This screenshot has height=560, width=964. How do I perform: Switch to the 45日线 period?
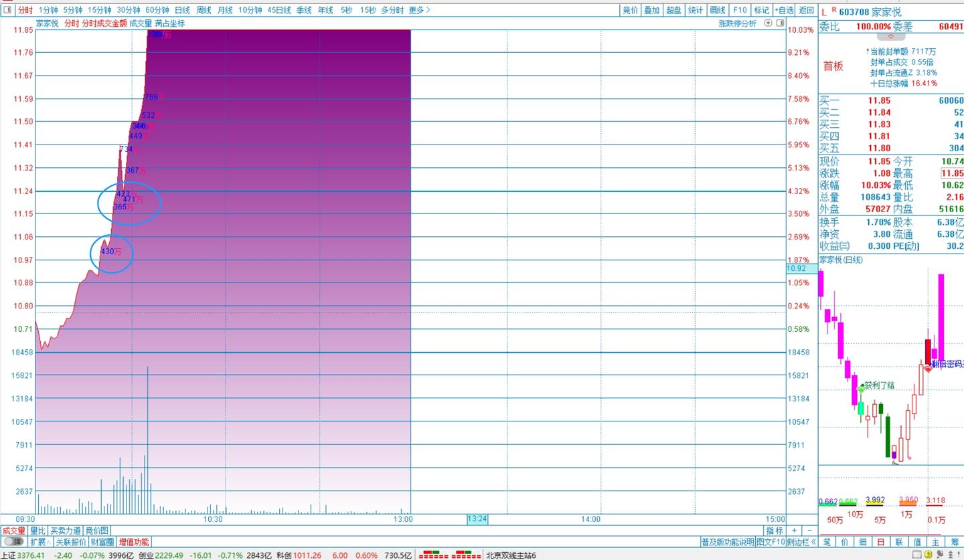point(279,10)
